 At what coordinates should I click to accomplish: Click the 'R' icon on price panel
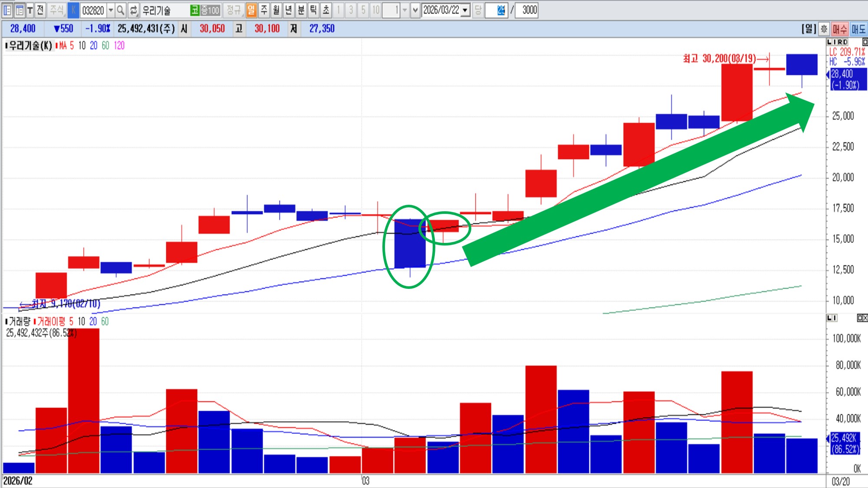click(x=840, y=42)
